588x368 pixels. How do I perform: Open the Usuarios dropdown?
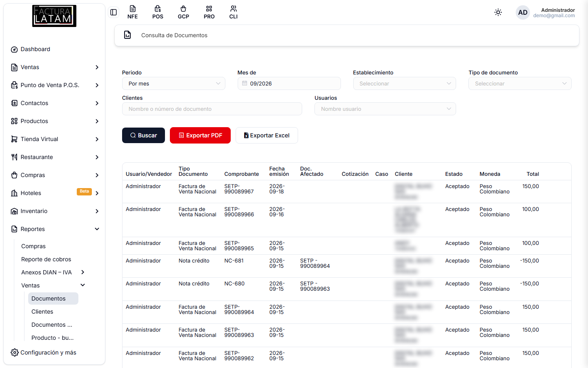385,109
